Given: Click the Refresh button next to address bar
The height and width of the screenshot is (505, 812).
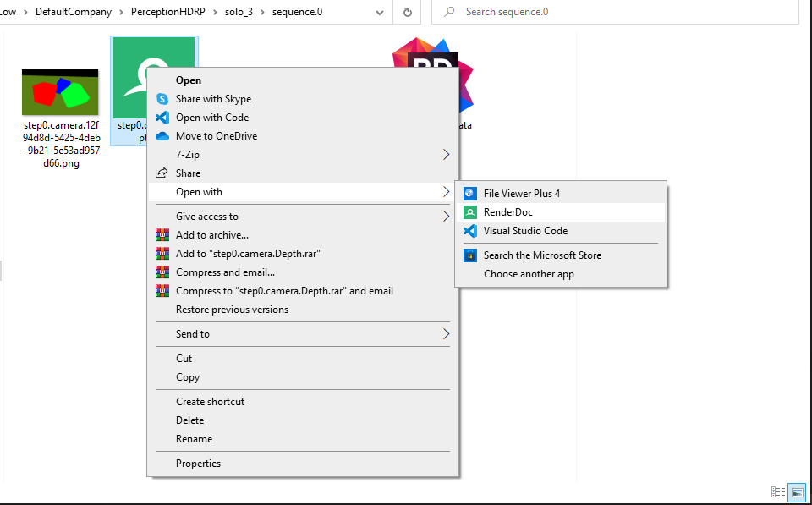Looking at the screenshot, I should [408, 13].
